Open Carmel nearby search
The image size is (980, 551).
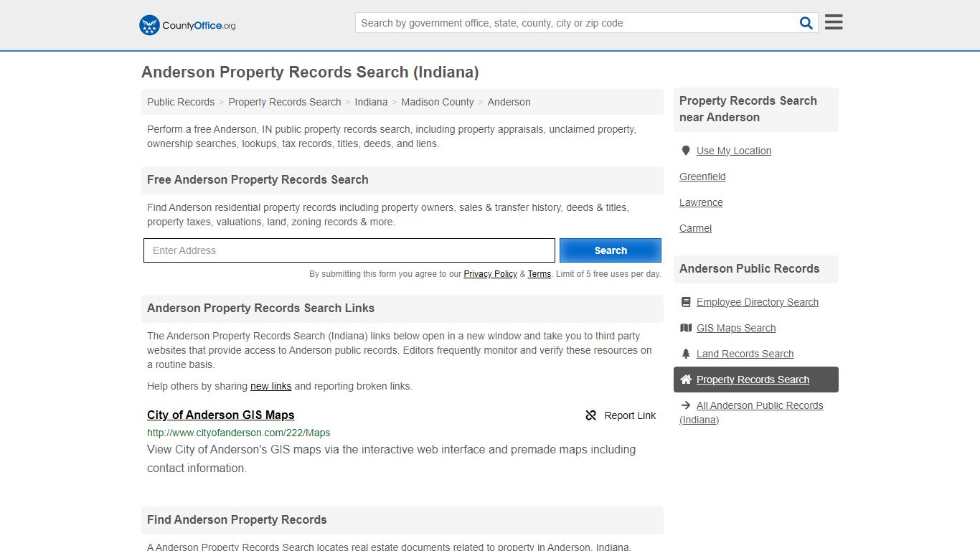[695, 228]
